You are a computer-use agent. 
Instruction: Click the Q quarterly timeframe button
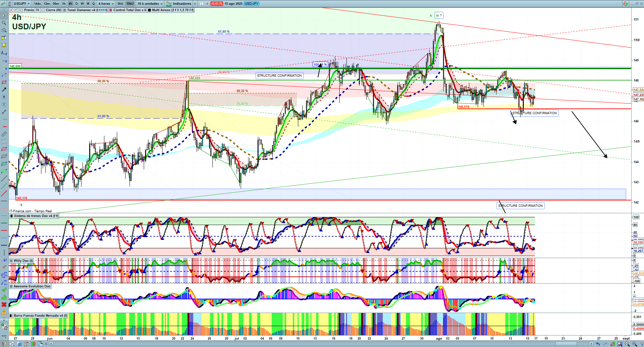pyautogui.click(x=94, y=4)
